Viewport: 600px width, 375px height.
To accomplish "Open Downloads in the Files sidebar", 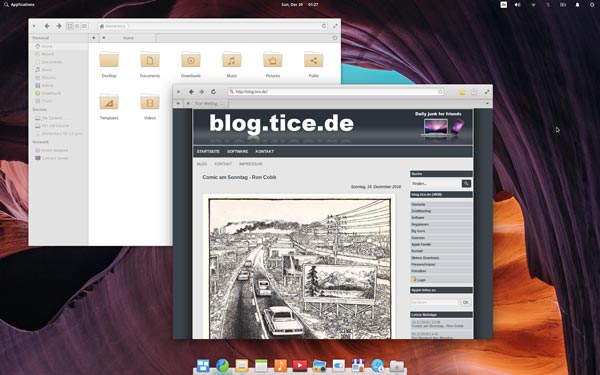I will pyautogui.click(x=59, y=93).
